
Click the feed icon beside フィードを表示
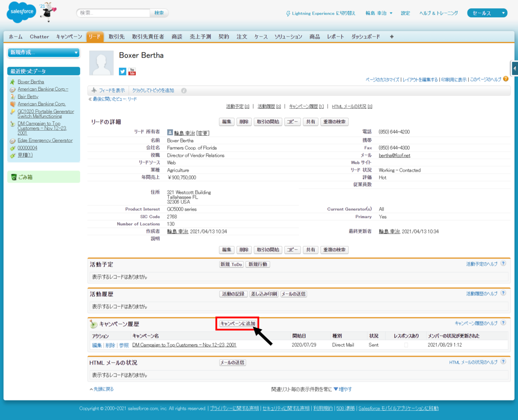pos(94,90)
